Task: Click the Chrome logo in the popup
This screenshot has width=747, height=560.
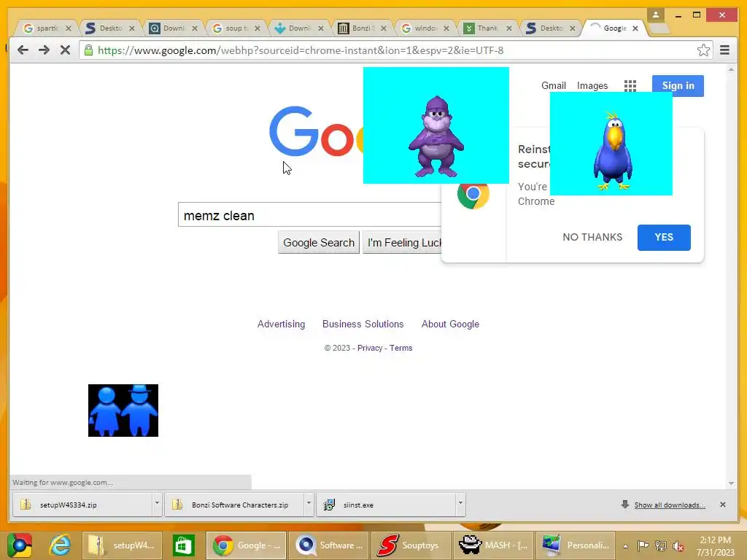Action: coord(473,195)
